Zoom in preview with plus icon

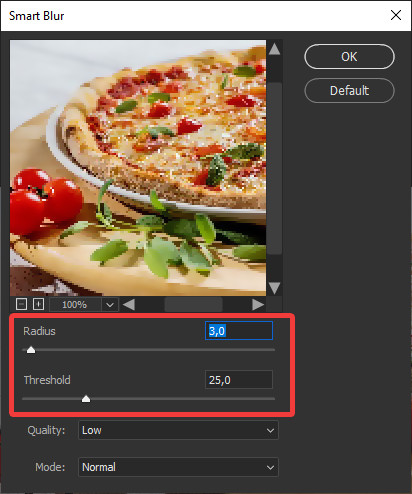pos(38,304)
